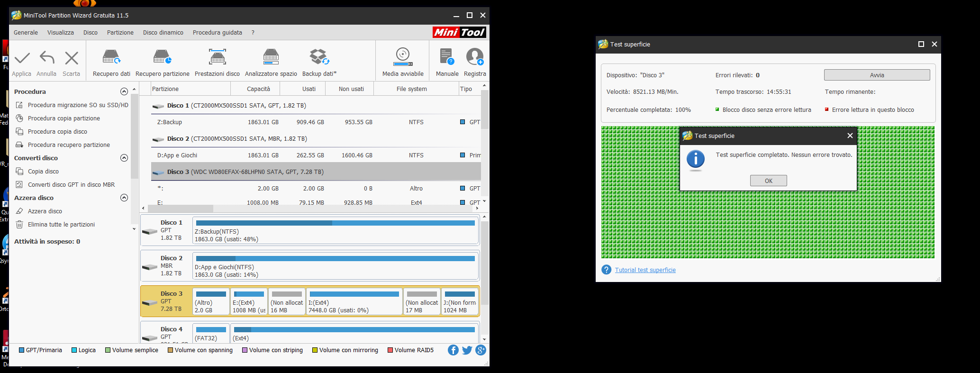This screenshot has height=373, width=980.
Task: Select Disco 3 label in disk map
Action: (x=171, y=294)
